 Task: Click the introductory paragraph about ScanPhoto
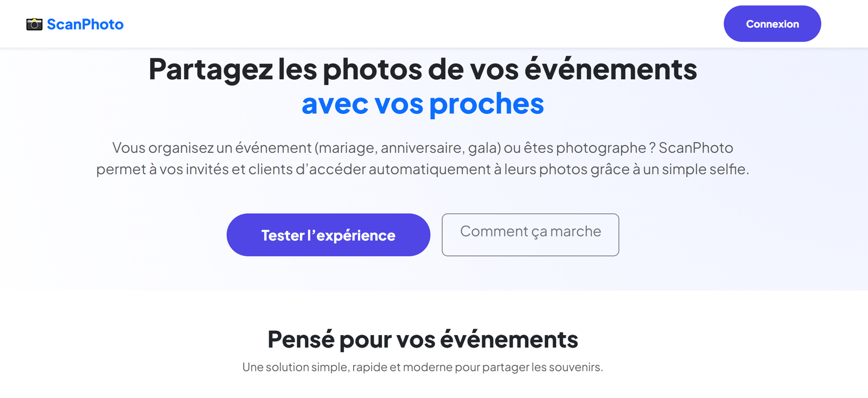pyautogui.click(x=422, y=158)
